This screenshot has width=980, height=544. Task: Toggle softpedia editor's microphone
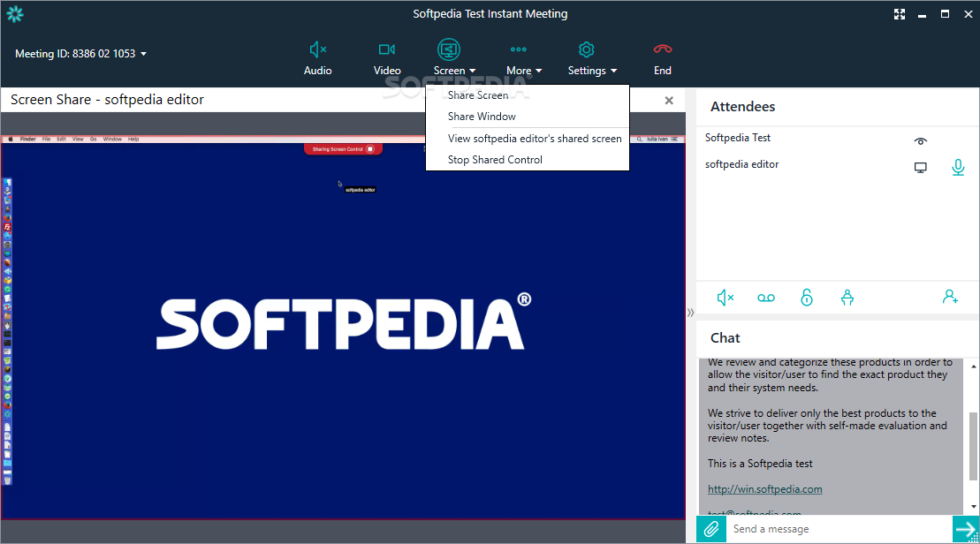tap(958, 167)
